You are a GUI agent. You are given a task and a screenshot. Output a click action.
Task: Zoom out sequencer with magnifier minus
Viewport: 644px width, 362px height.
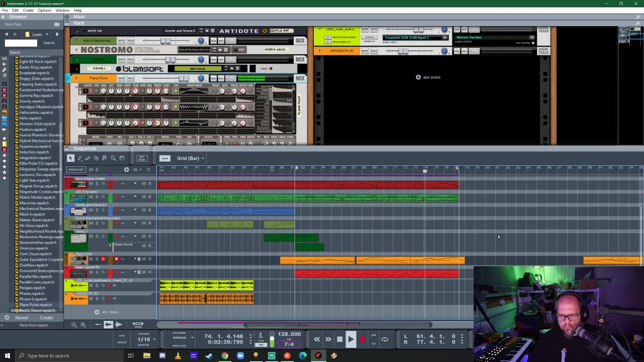click(x=74, y=325)
